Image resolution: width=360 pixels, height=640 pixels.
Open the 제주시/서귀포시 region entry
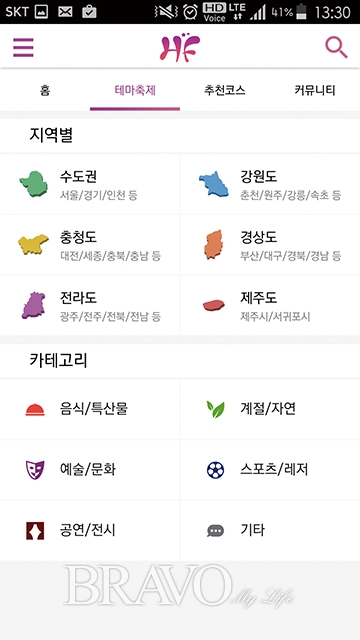270,305
